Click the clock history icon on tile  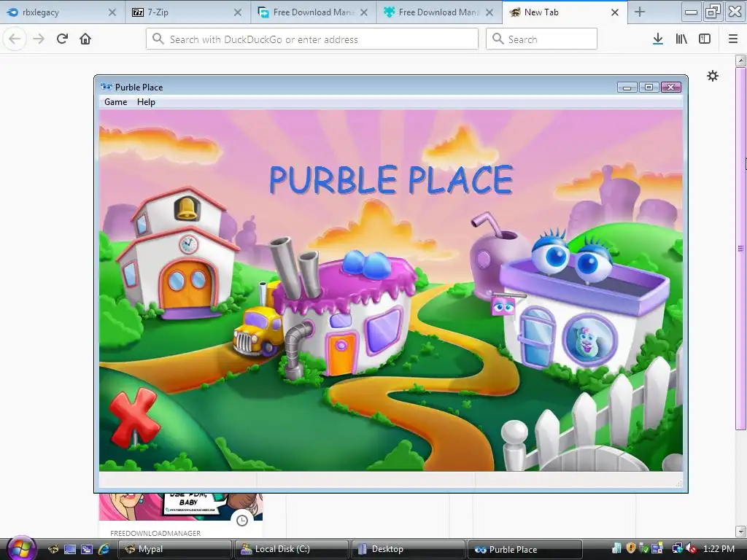[242, 520]
